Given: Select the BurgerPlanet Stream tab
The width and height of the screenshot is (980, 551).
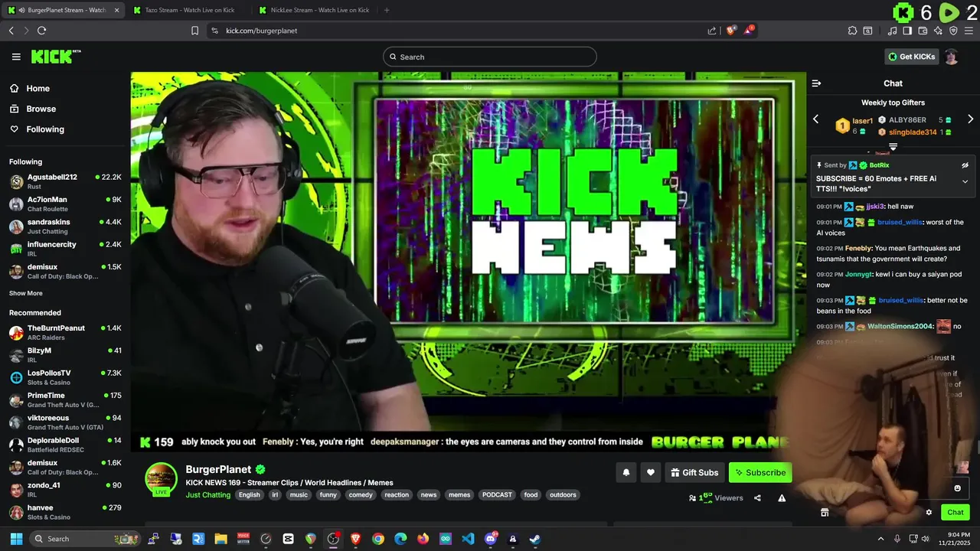Looking at the screenshot, I should click(64, 10).
